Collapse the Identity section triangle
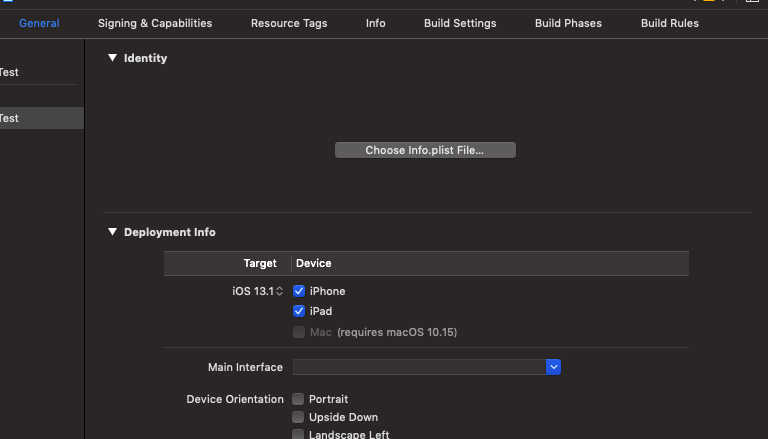Screen dimensions: 768x439 (112, 58)
